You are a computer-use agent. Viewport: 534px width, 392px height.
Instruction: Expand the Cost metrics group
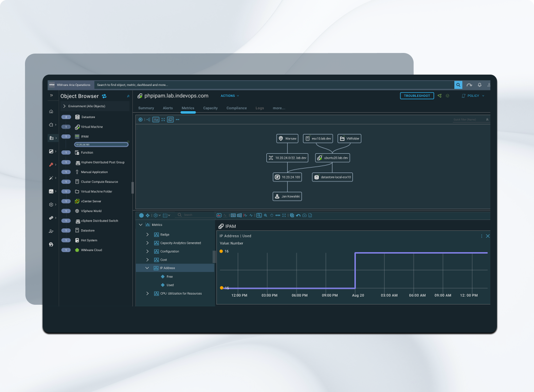(x=147, y=260)
